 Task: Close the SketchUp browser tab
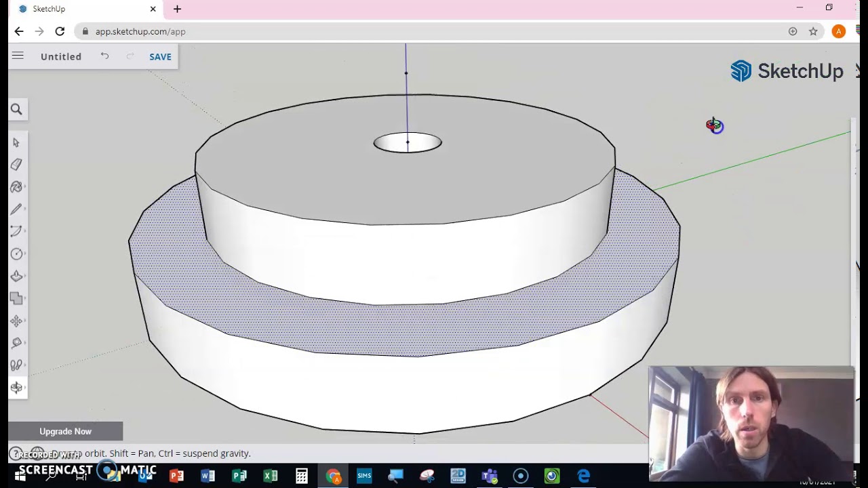pyautogui.click(x=153, y=9)
